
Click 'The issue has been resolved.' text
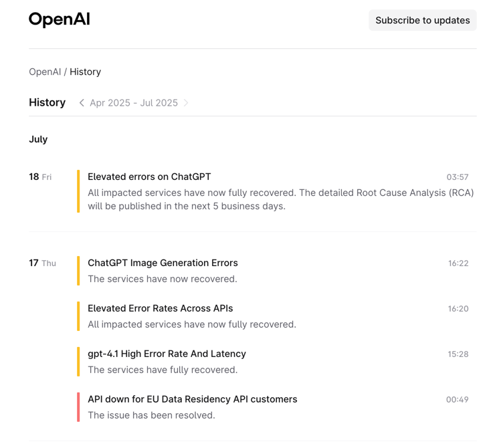click(151, 415)
